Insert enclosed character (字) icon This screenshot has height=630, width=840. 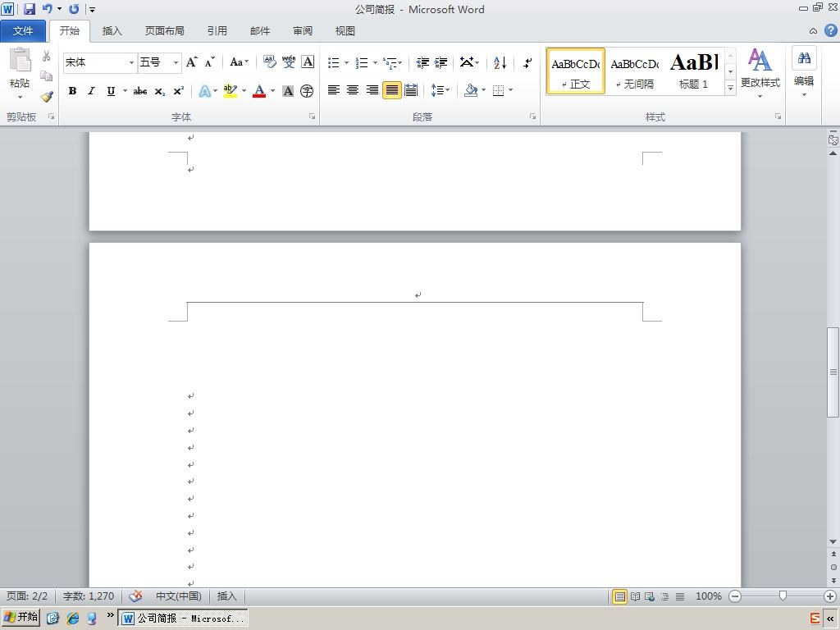pos(307,91)
